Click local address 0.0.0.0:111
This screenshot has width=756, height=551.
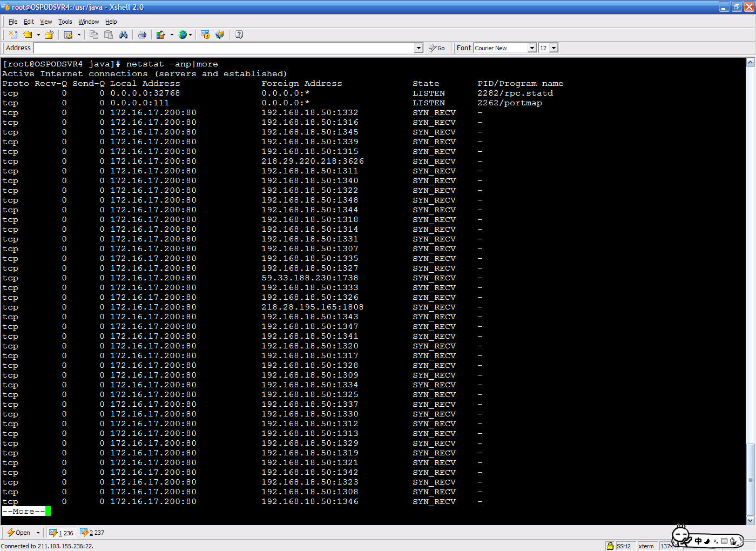[140, 103]
